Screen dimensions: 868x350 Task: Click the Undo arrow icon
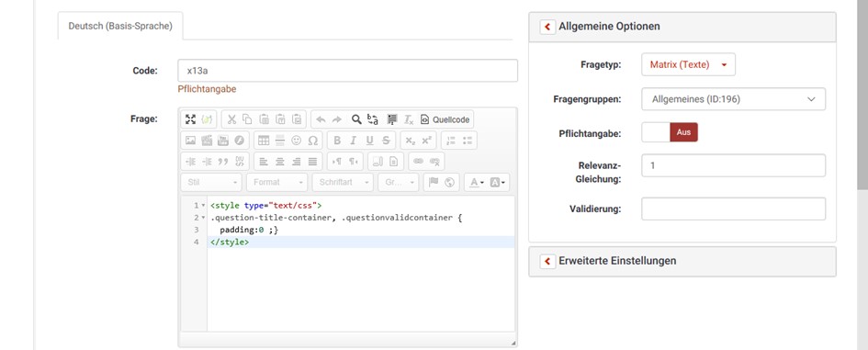point(321,119)
